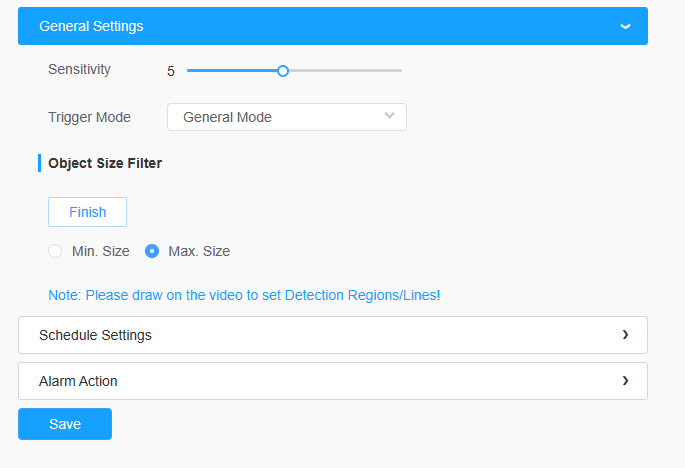
Task: Click the Trigger Mode dropdown arrow
Action: click(389, 116)
